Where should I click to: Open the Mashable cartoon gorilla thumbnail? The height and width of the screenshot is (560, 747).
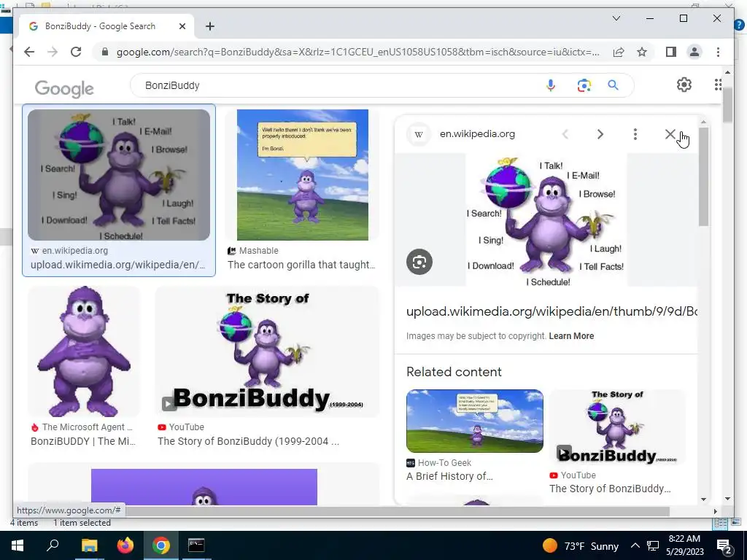tap(303, 175)
